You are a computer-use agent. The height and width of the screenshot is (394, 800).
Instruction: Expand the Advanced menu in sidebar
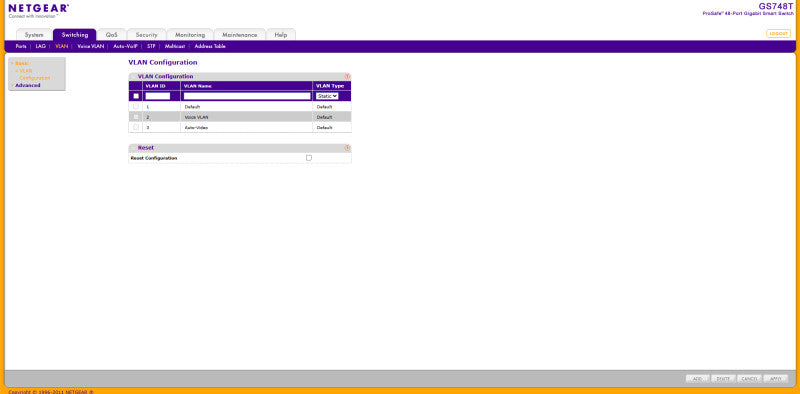coord(28,85)
